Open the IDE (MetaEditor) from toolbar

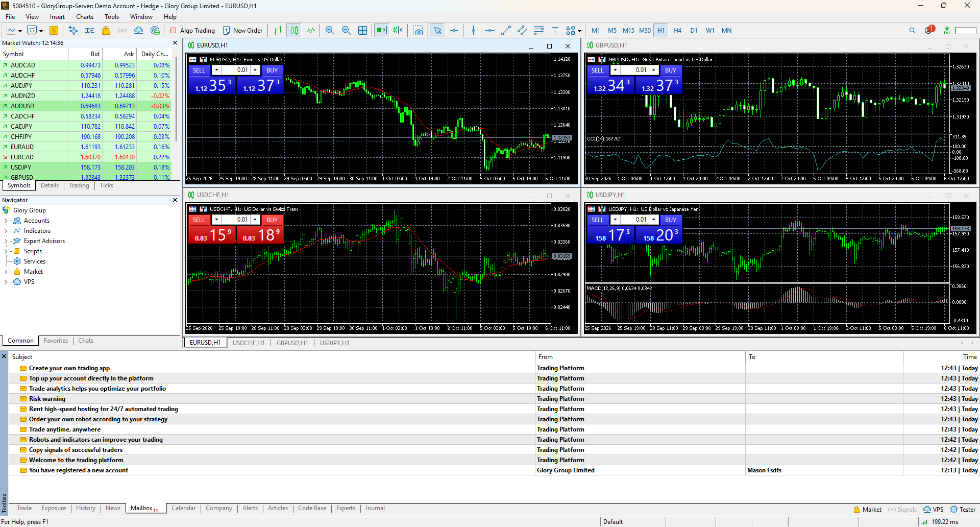[89, 31]
